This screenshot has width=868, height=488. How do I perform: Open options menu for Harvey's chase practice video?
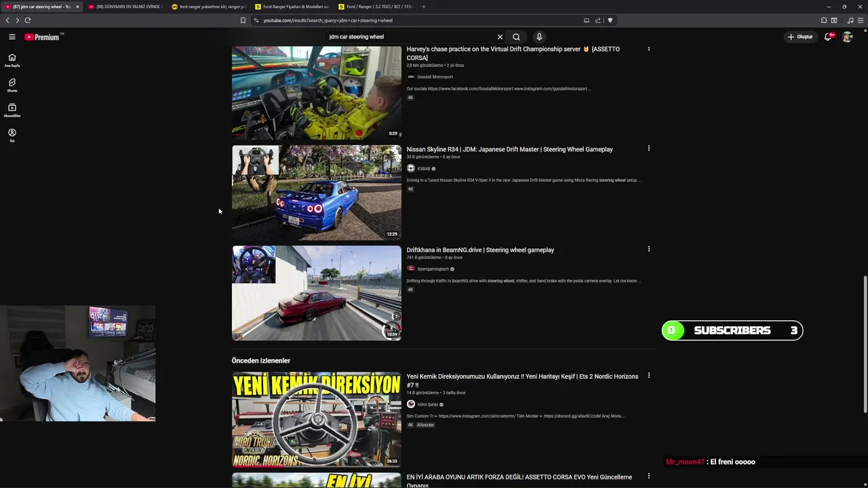point(649,49)
